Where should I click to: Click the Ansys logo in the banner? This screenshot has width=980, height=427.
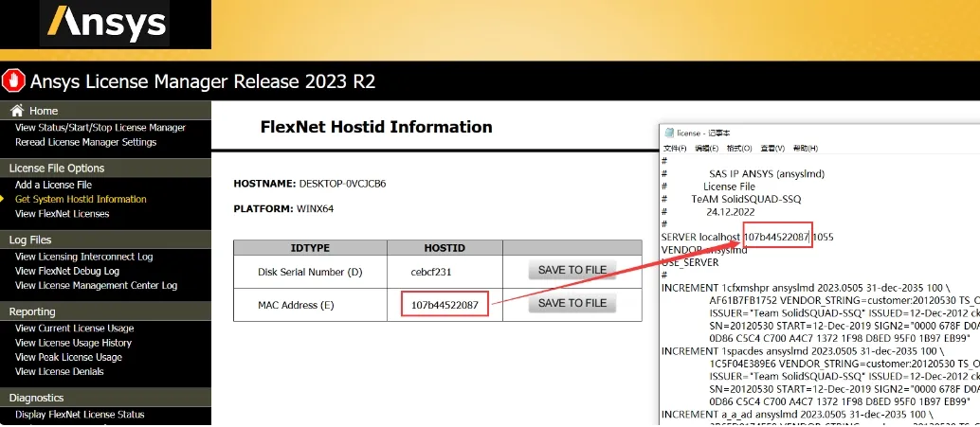(x=105, y=23)
